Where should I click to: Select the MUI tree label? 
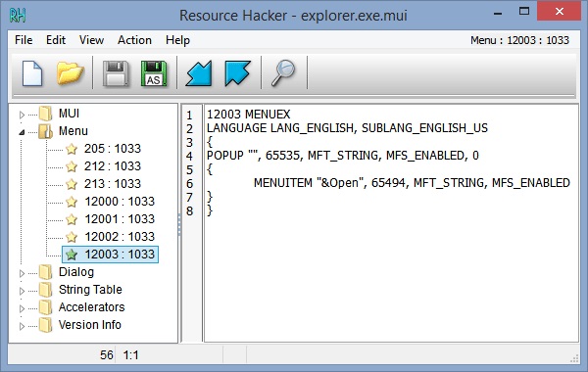coord(69,114)
